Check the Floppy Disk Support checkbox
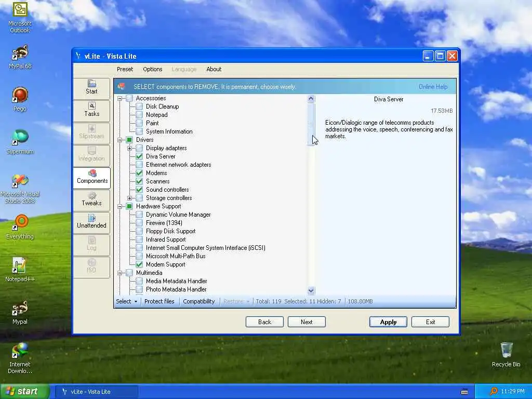Screen dimensions: 532x399 [139, 231]
